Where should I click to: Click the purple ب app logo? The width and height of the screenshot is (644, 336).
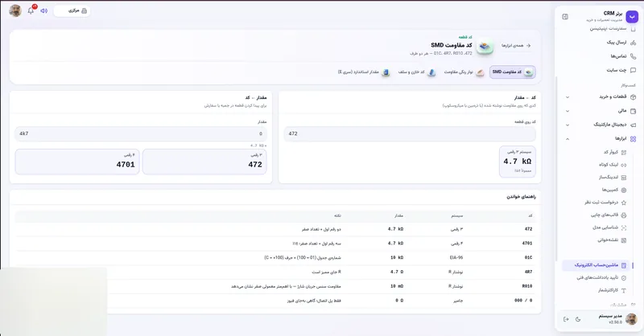click(632, 16)
